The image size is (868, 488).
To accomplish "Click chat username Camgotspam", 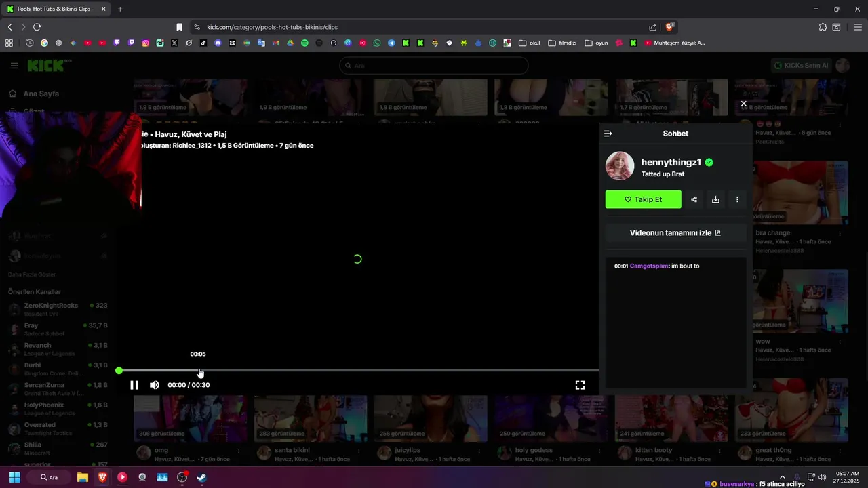I will click(x=649, y=266).
